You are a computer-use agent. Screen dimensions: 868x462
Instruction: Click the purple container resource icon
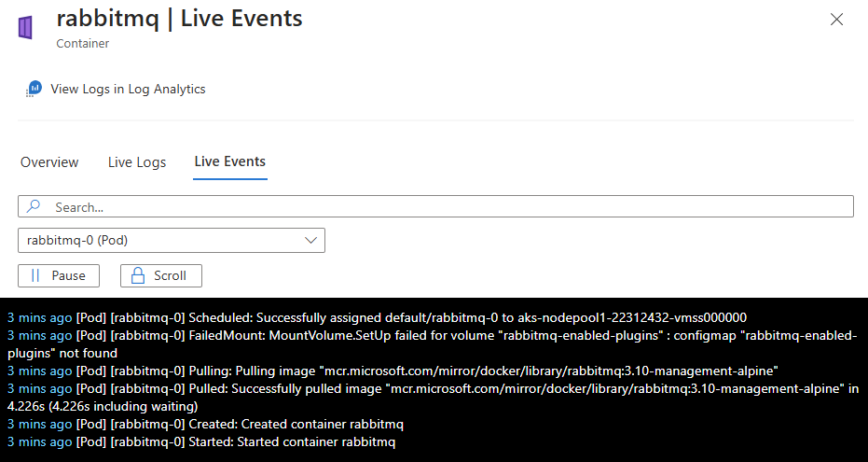pos(25,28)
